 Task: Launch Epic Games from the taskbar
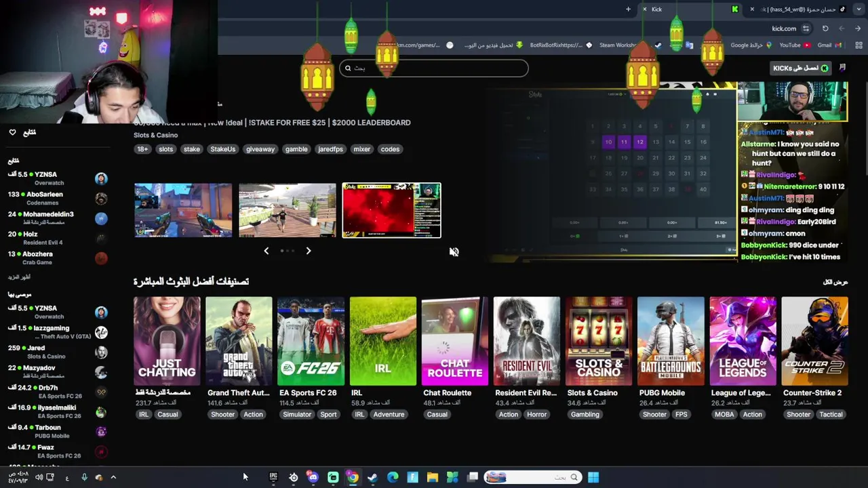click(273, 477)
